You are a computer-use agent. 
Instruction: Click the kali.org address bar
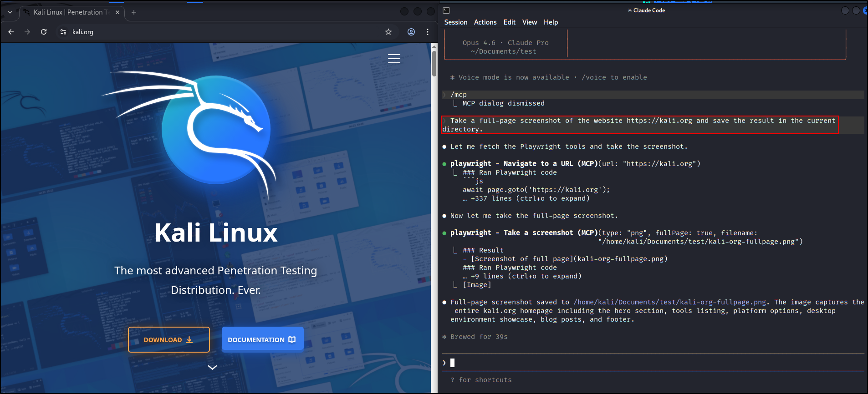219,32
